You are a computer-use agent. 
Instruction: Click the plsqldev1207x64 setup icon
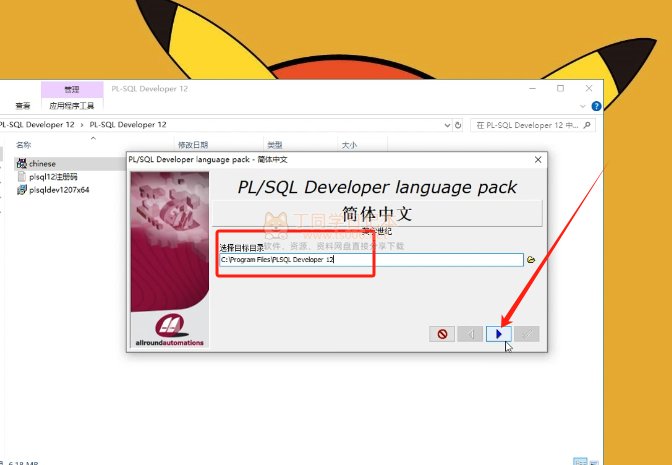tap(22, 190)
